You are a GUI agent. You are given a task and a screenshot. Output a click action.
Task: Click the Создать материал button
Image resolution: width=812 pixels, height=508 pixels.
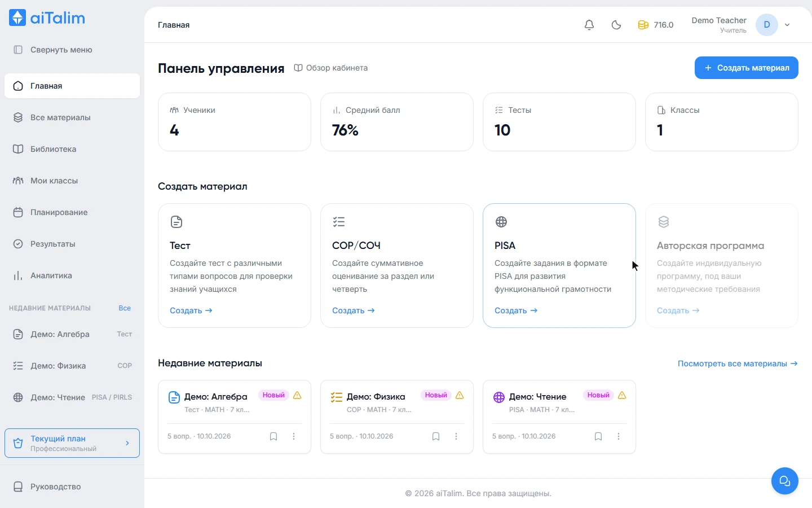tap(747, 68)
